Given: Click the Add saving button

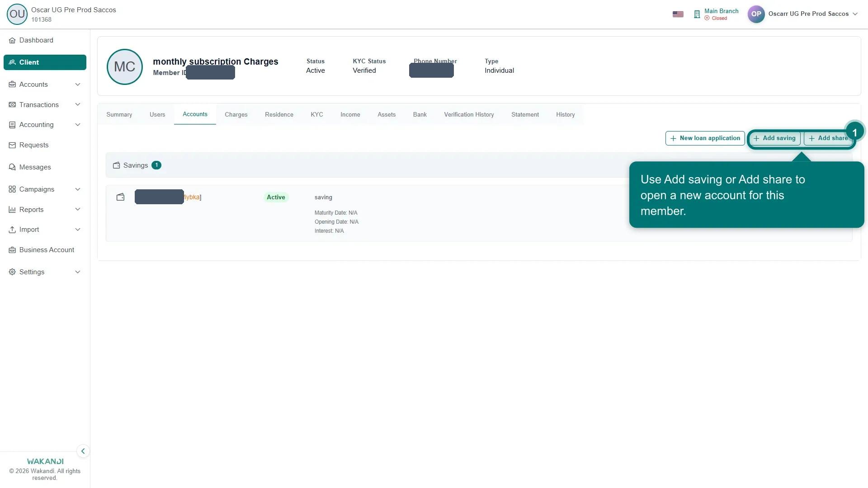Looking at the screenshot, I should tap(774, 138).
